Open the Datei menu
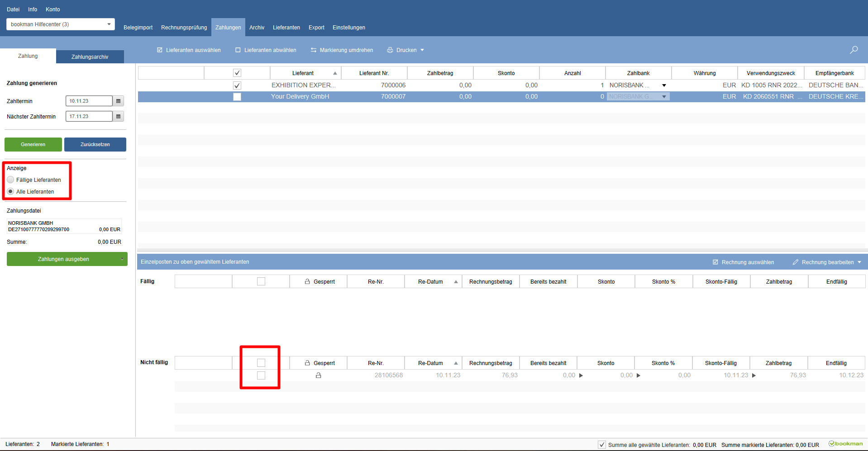The image size is (868, 451). click(13, 9)
